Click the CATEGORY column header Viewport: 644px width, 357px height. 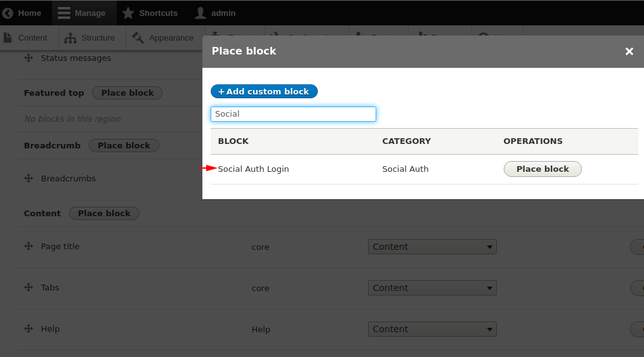coord(407,141)
